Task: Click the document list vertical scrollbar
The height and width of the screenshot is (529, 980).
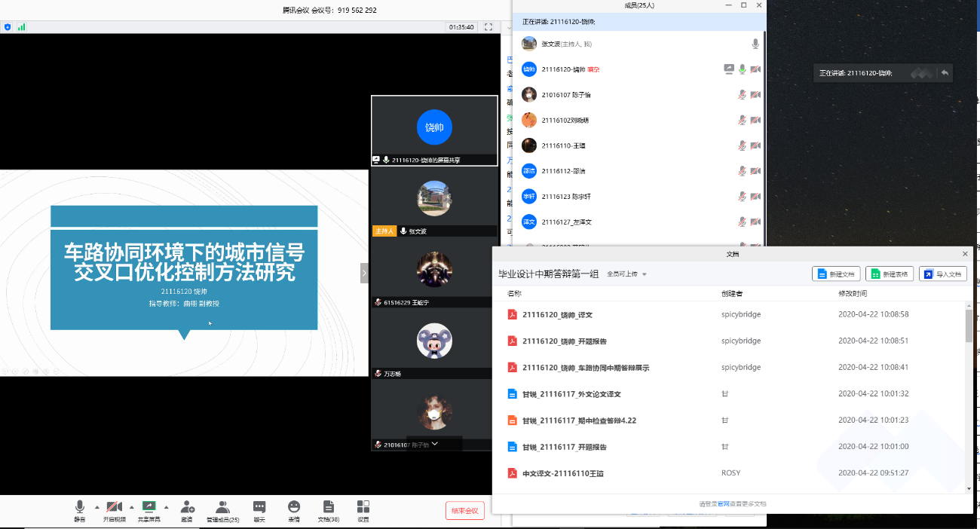Action: click(969, 326)
